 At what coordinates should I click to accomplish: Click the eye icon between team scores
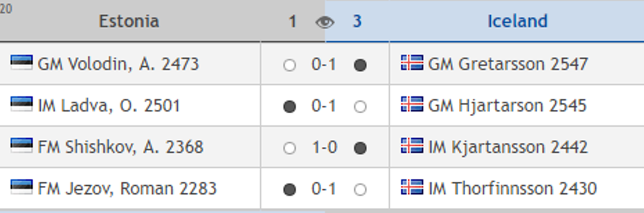tap(325, 22)
